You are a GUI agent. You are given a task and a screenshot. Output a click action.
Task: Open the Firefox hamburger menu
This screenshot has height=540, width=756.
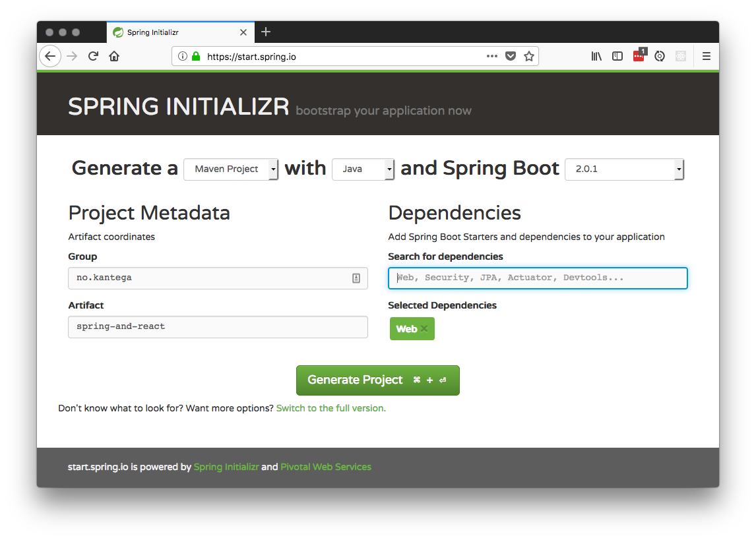pos(707,56)
